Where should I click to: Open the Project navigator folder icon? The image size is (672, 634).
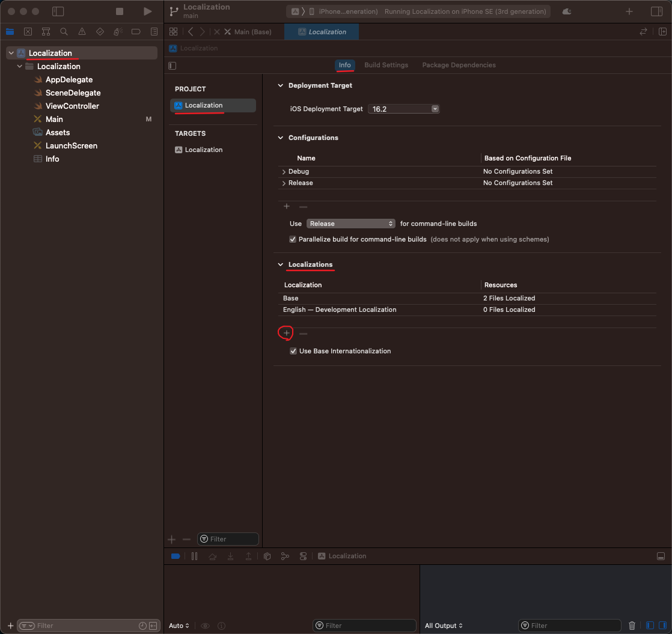[10, 31]
